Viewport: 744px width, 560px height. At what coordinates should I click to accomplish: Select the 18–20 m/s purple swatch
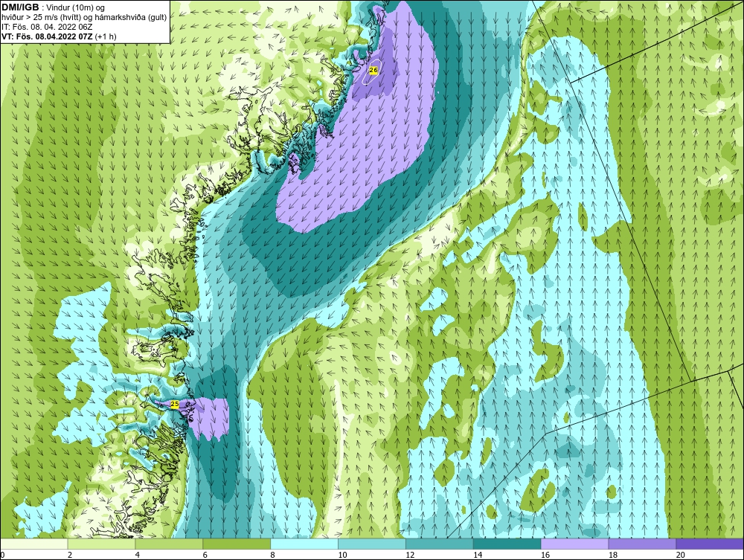pyautogui.click(x=642, y=544)
